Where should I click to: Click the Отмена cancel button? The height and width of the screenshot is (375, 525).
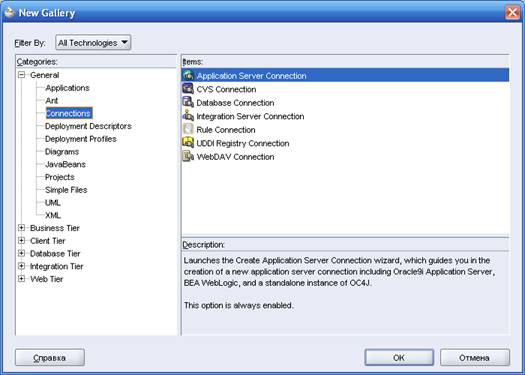[475, 358]
